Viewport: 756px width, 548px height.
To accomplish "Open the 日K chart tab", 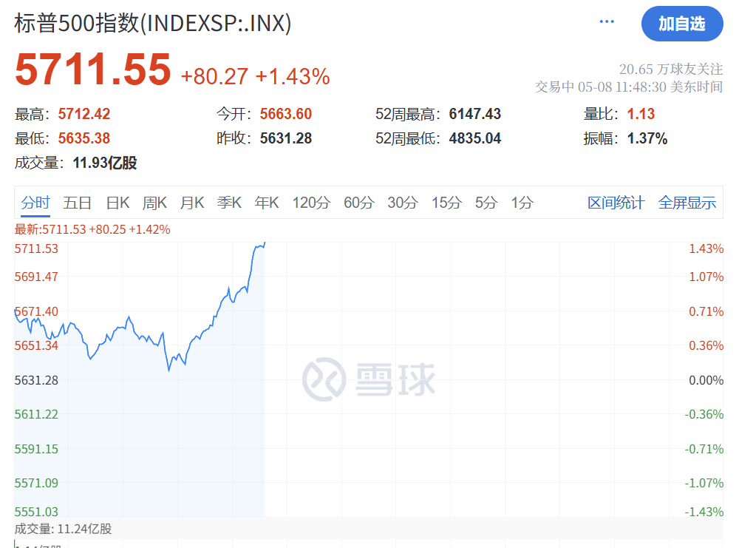I will (x=118, y=203).
